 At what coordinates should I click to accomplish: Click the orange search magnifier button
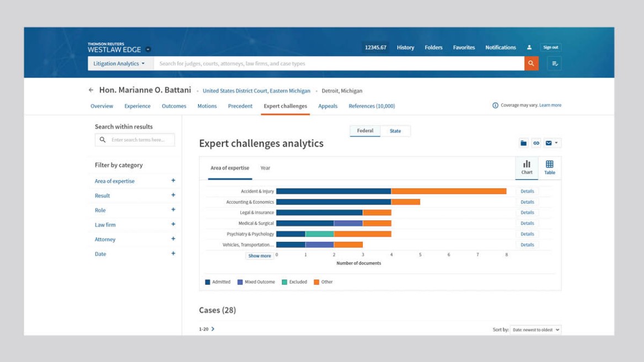[531, 63]
